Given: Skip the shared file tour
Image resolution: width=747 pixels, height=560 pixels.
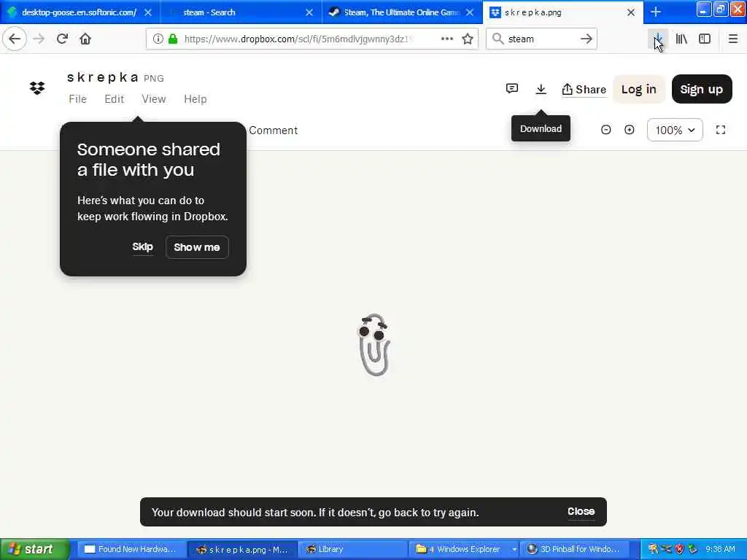Looking at the screenshot, I should point(142,246).
